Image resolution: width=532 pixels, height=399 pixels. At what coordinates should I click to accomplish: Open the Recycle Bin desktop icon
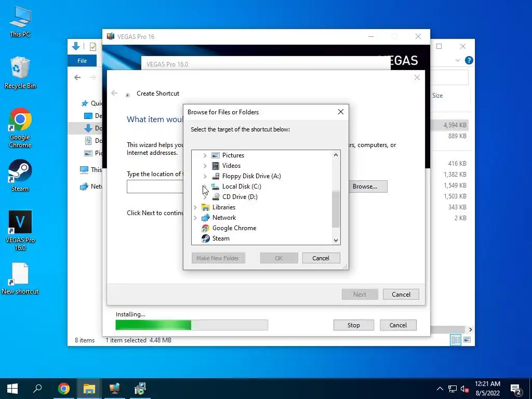click(x=20, y=73)
